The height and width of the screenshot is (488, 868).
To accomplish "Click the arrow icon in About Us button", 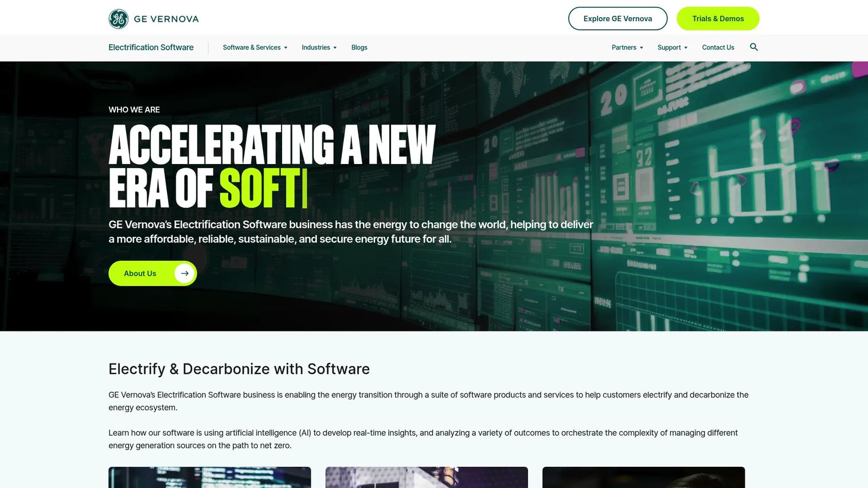I will (x=185, y=274).
